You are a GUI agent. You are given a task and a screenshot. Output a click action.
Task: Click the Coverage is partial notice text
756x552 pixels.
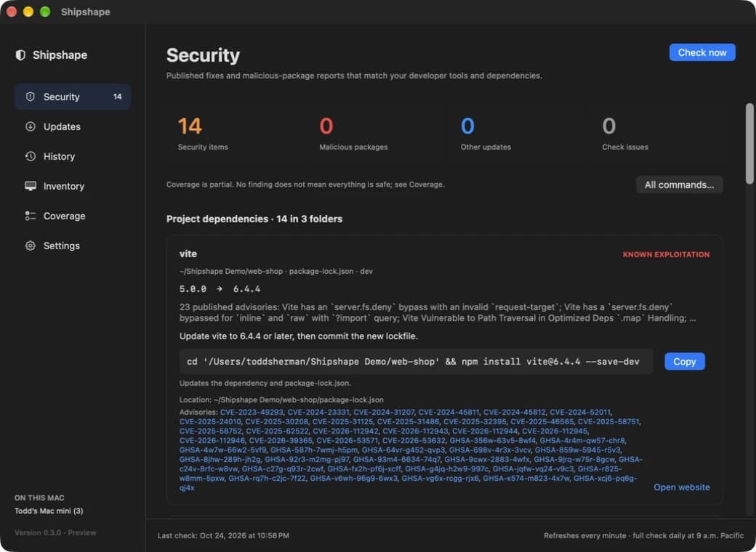click(305, 184)
